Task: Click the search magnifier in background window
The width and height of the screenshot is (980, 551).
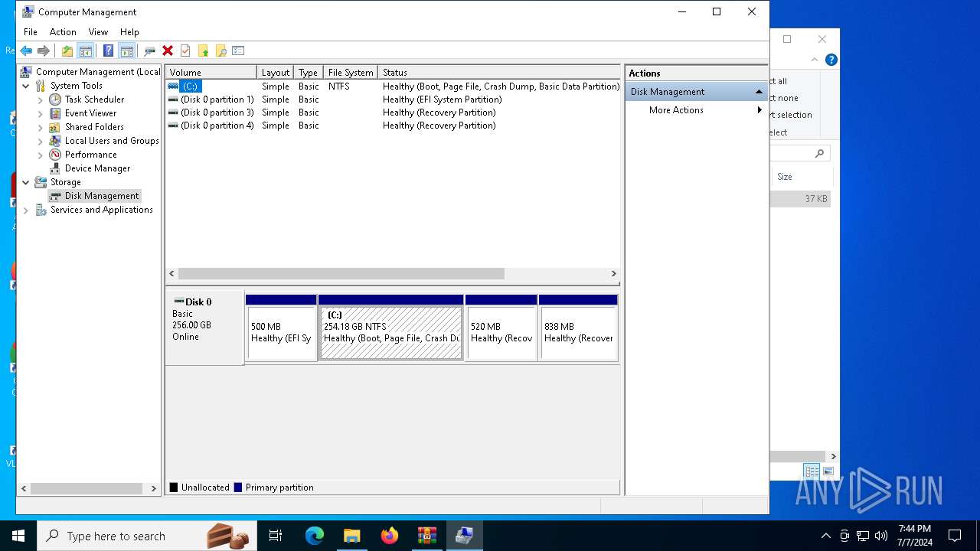Action: 819,154
